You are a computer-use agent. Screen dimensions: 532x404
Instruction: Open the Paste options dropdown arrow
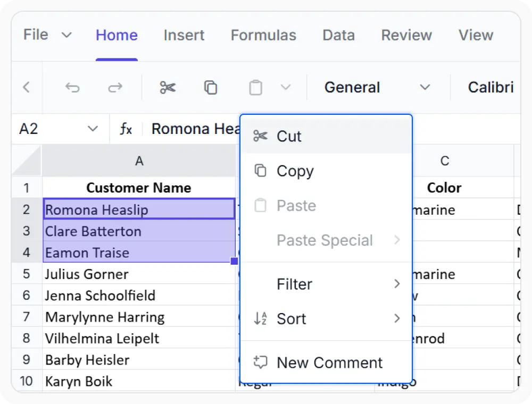pos(286,87)
